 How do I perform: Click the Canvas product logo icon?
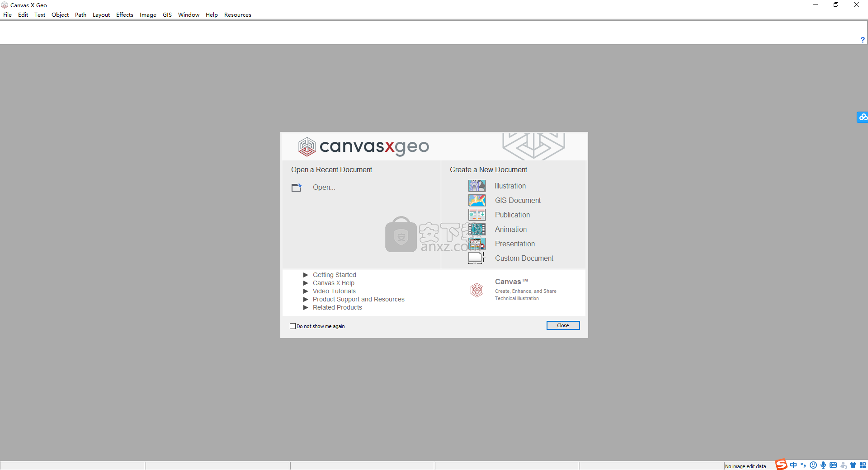point(477,290)
